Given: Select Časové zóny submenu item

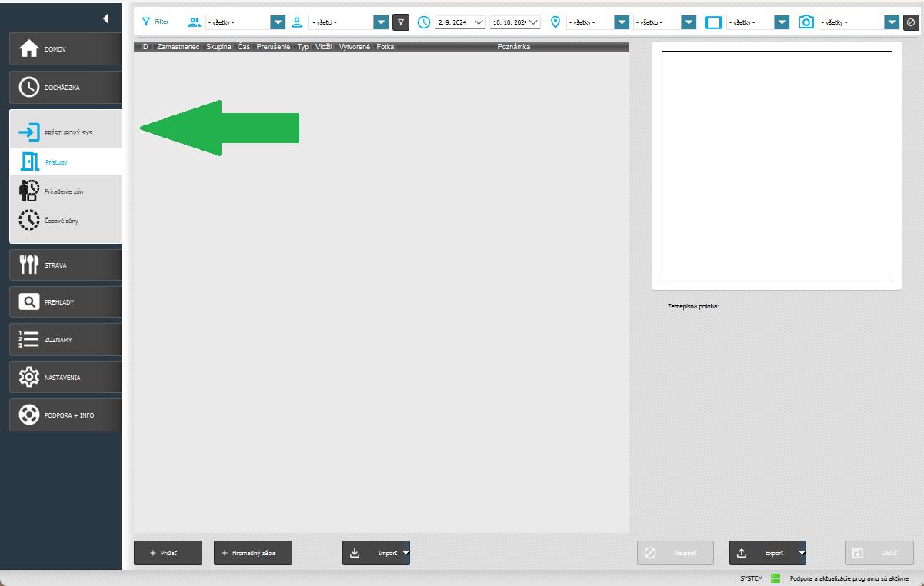Looking at the screenshot, I should 62,221.
